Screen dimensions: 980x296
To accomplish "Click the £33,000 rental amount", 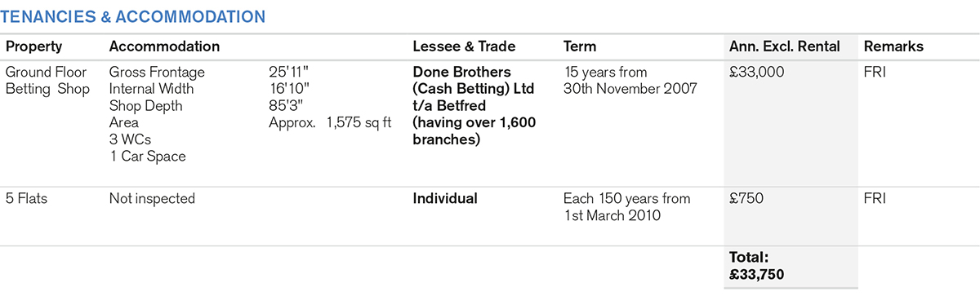I will 756,73.
